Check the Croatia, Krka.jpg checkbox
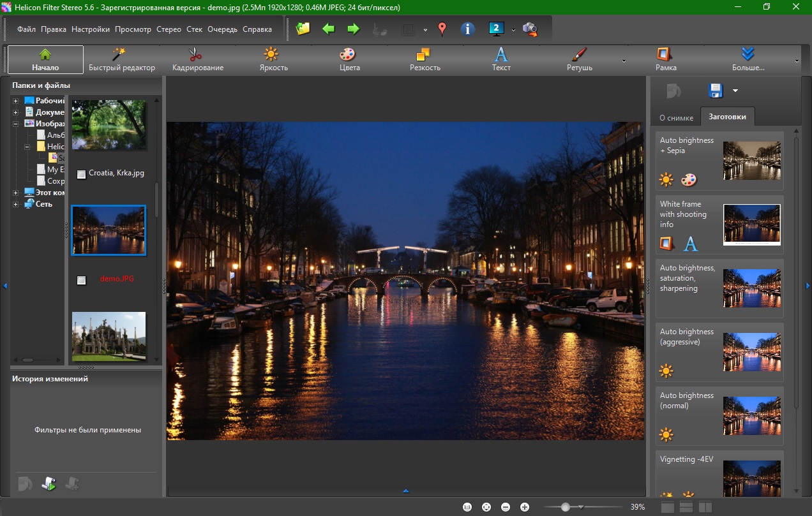 [x=81, y=174]
